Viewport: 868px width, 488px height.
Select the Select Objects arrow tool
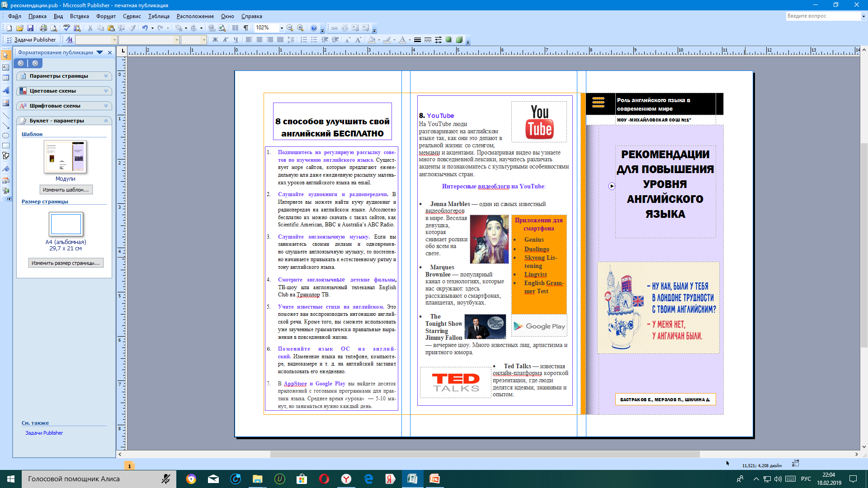[x=6, y=55]
